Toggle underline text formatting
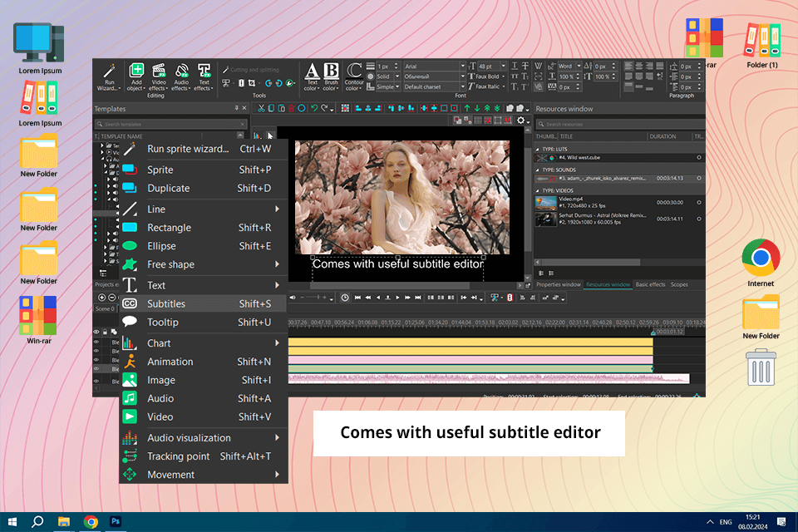This screenshot has width=798, height=532. (515, 66)
